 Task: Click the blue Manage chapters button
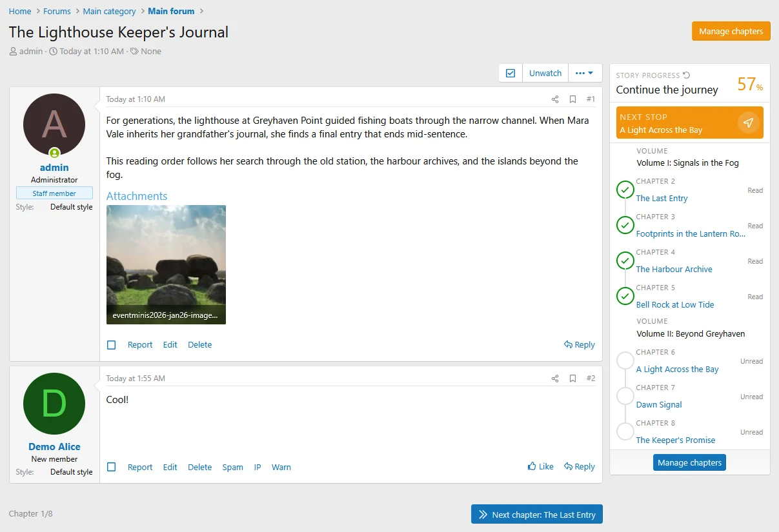coord(689,462)
